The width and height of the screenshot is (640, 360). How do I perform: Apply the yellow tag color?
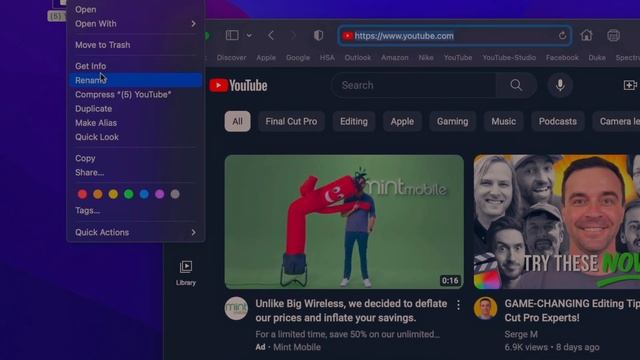[x=113, y=194]
